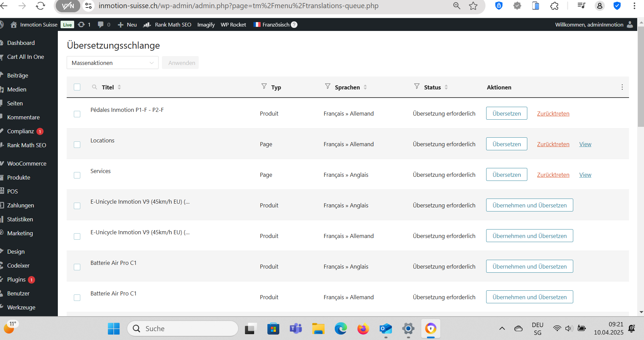Open Imagify in admin bar
Image resolution: width=644 pixels, height=340 pixels.
206,24
